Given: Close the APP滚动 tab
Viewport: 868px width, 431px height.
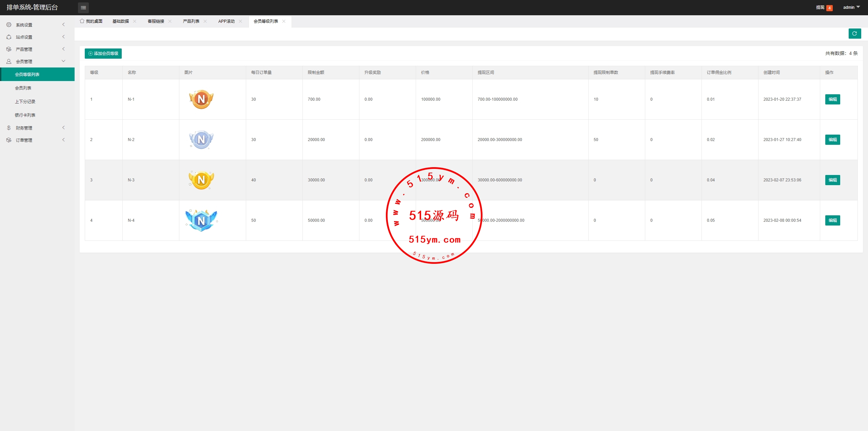Looking at the screenshot, I should pos(240,21).
